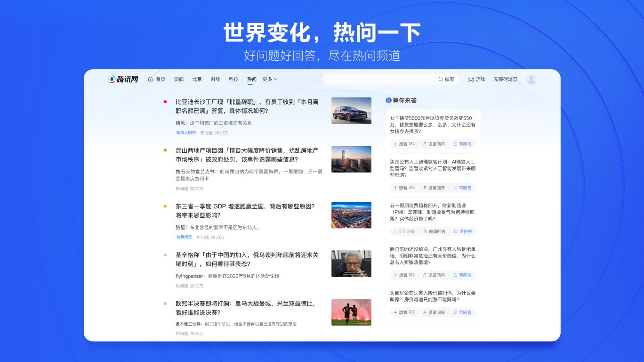644x362 pixels.
Task: Open the 比亚迪长沙工厂 question headline
Action: tap(248, 107)
